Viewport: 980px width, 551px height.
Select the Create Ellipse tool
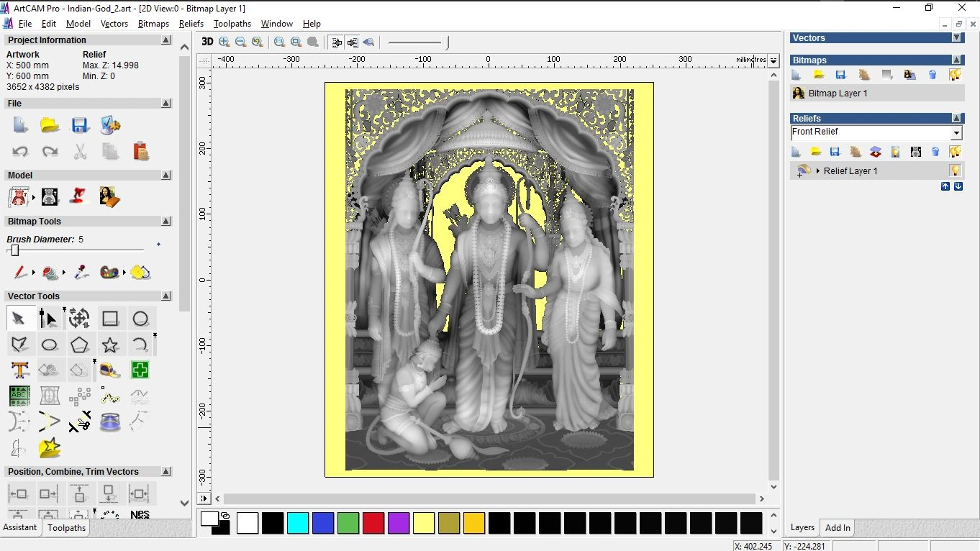point(50,344)
